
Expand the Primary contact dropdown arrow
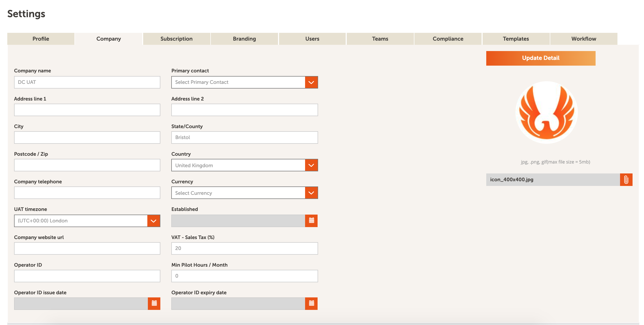click(311, 82)
